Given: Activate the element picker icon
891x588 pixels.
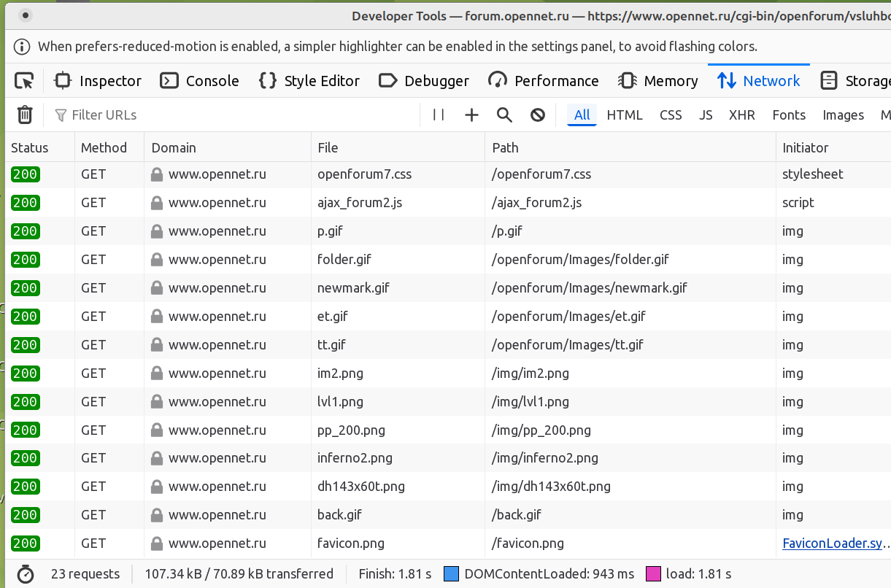Looking at the screenshot, I should pos(24,81).
